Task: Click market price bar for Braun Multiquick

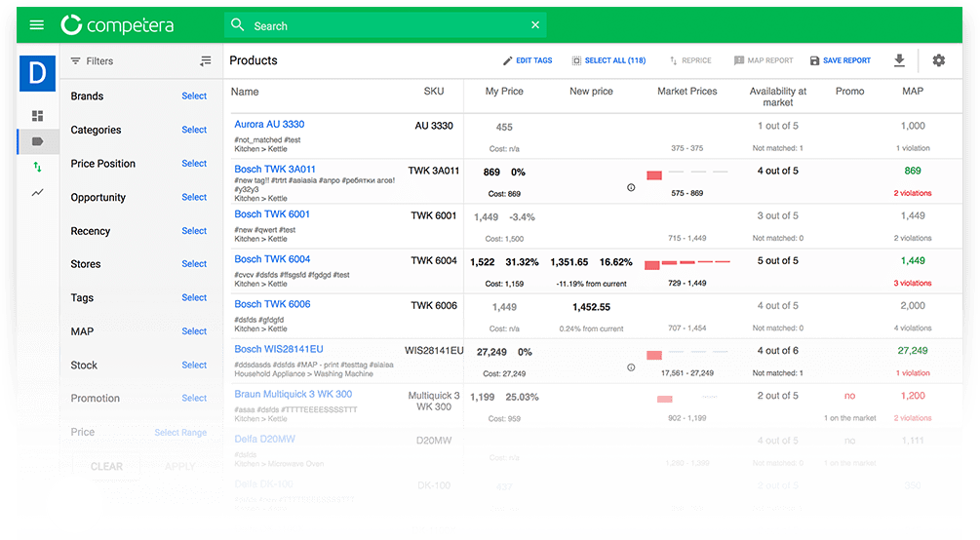Action: 665,399
